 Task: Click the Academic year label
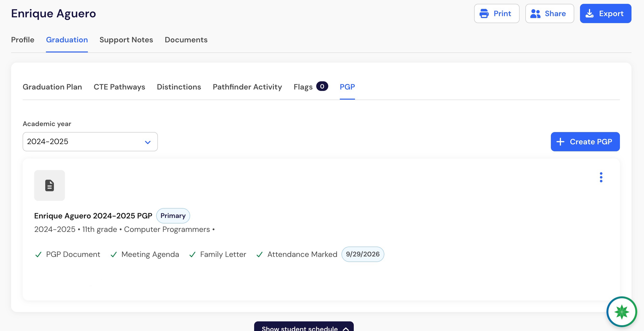[x=47, y=124]
